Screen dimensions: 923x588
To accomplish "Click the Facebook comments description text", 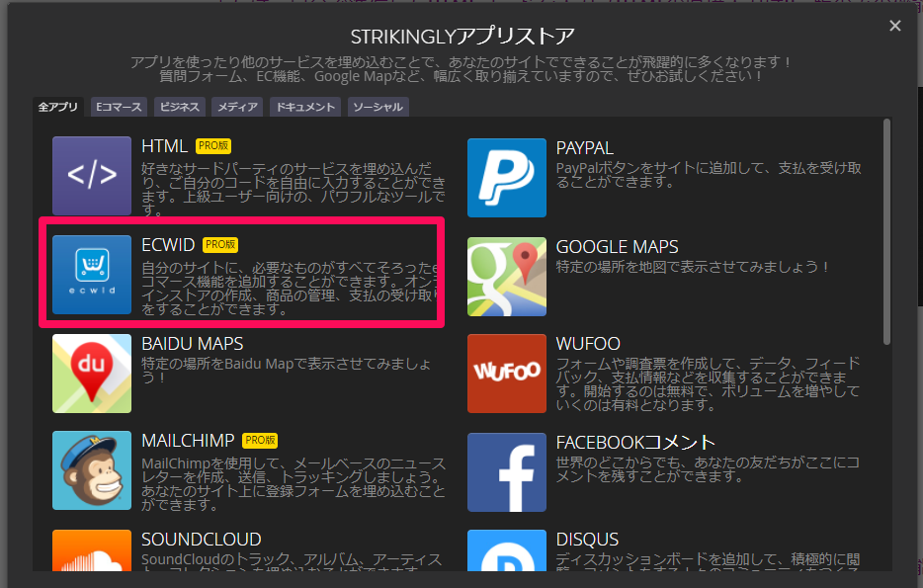I will point(708,469).
